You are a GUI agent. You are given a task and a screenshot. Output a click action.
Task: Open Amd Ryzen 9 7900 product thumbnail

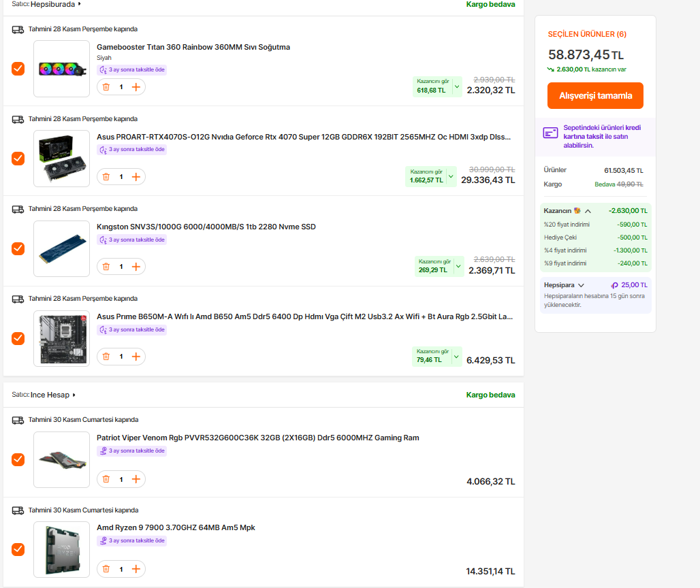[x=61, y=549]
